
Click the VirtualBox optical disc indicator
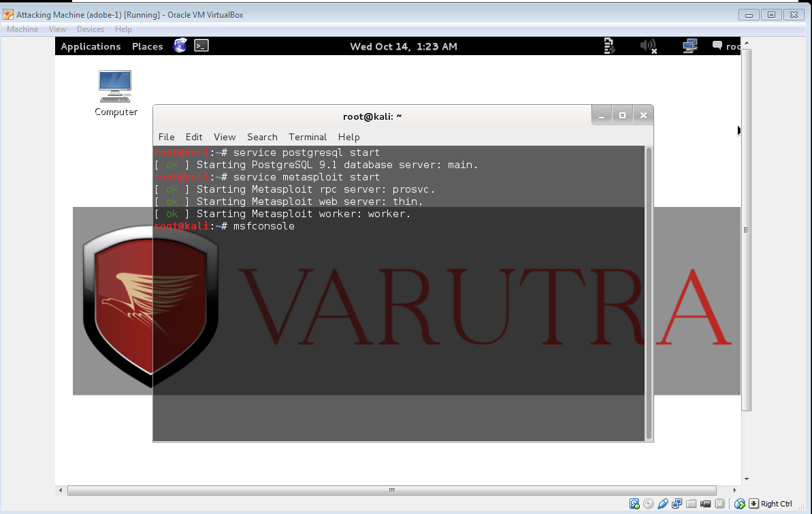649,504
